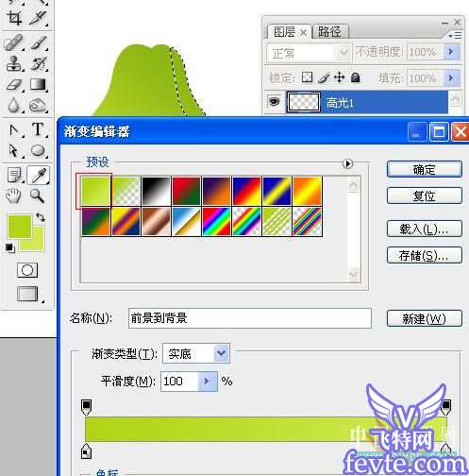Select the blue yellow blue gradient preset
The width and height of the screenshot is (469, 476).
coord(277,191)
